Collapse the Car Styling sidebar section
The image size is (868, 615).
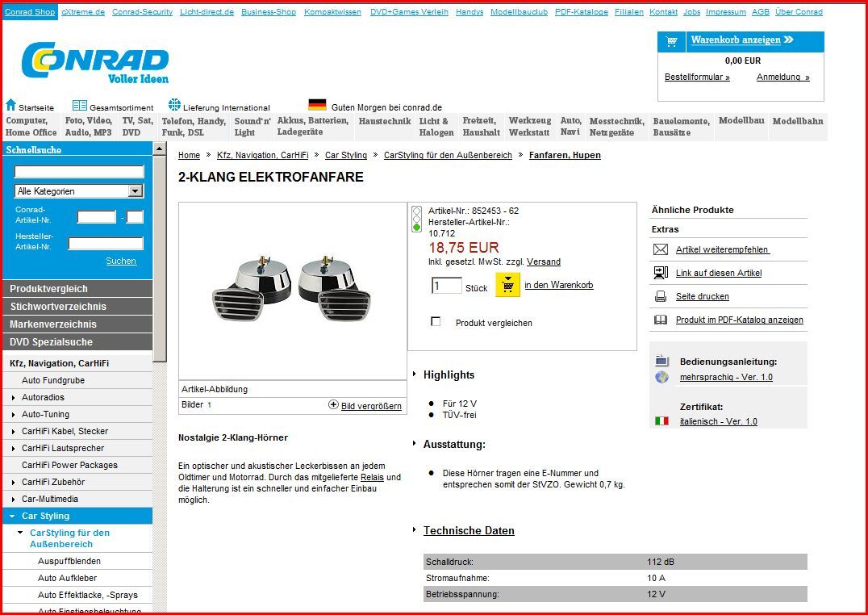[x=12, y=516]
